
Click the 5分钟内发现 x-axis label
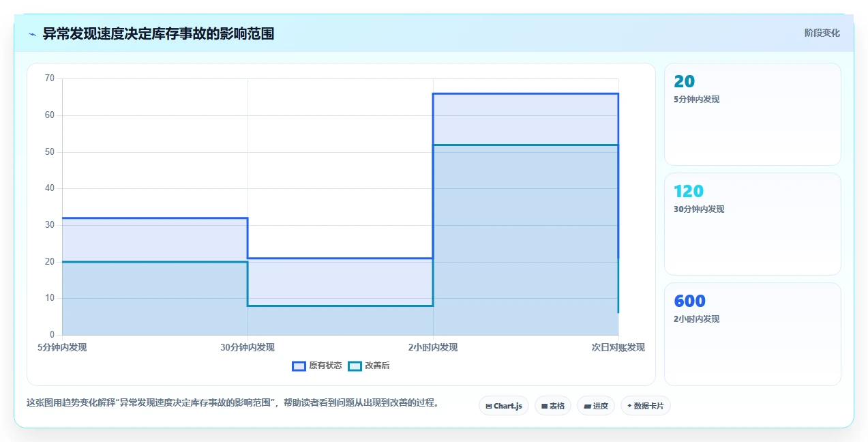(62, 347)
